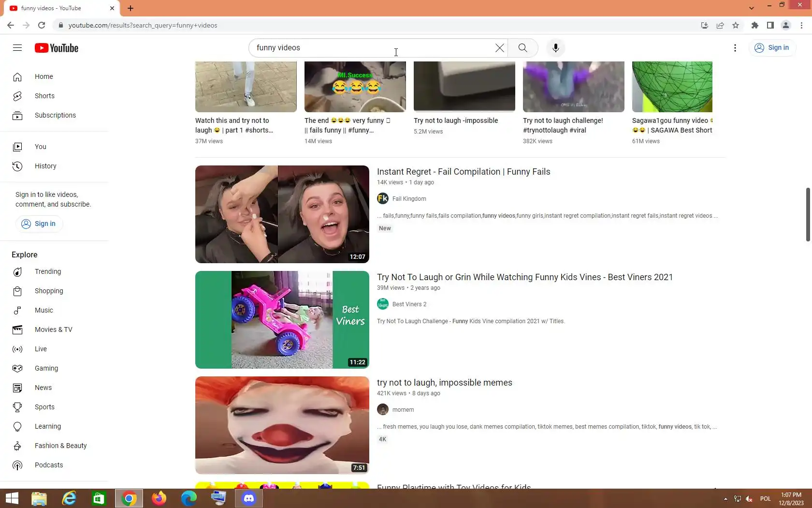The image size is (812, 508).
Task: Go to YouTube home via logo
Action: click(x=57, y=48)
